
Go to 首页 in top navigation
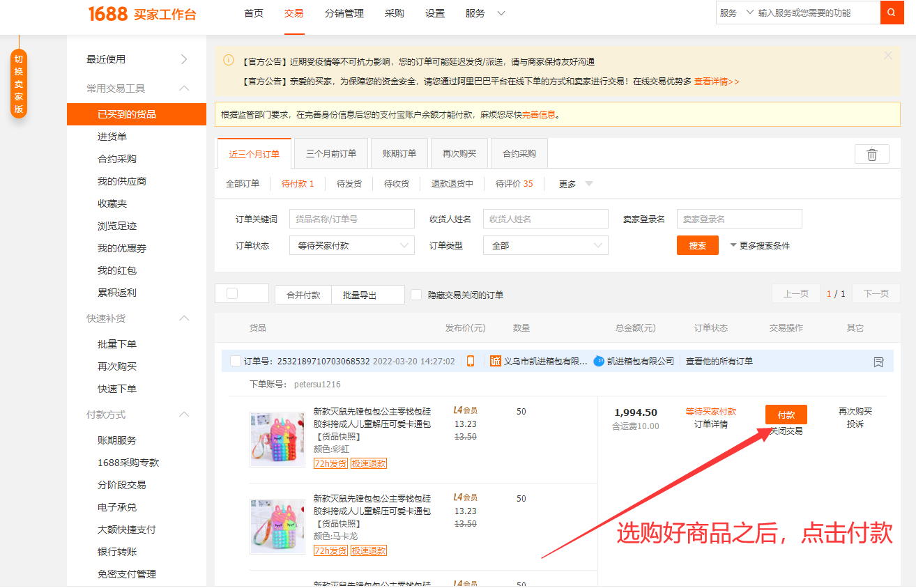[254, 13]
